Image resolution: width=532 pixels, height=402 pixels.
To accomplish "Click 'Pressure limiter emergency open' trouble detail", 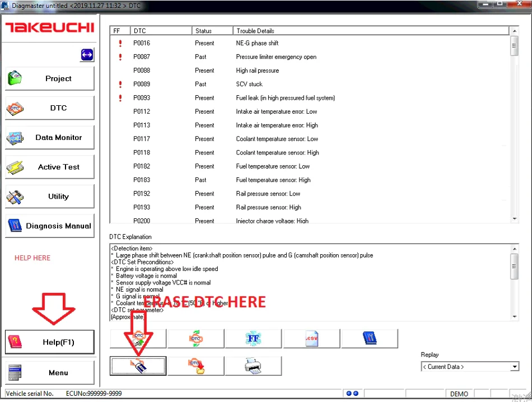I will click(276, 57).
